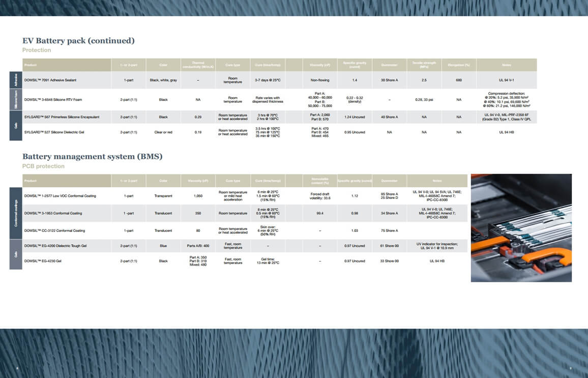Click "DOWSIL 7091 Adhesive Sealant" product name
The height and width of the screenshot is (378, 588).
(x=50, y=80)
